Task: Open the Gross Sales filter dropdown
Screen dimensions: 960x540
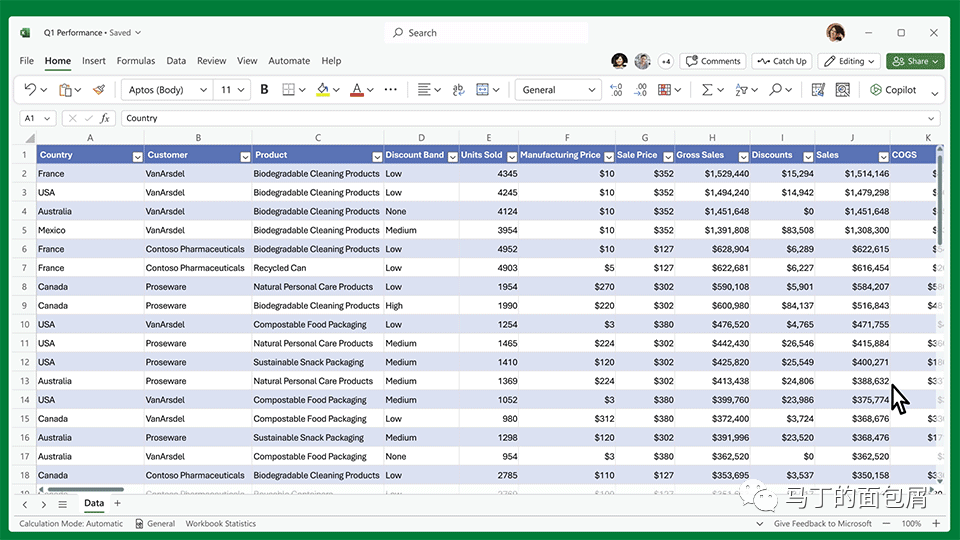Action: point(743,157)
